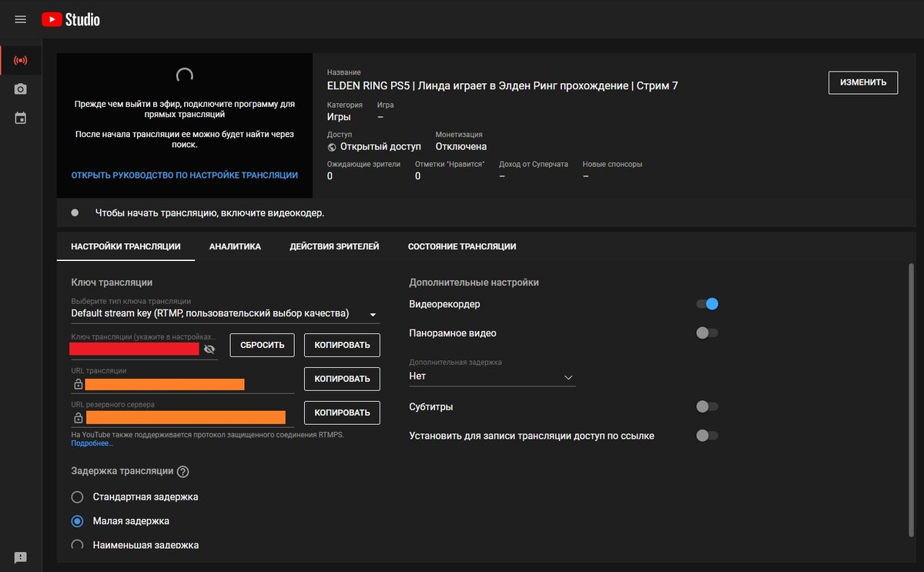Click the Изменить button
Viewport: 924px width, 572px height.
(x=863, y=82)
